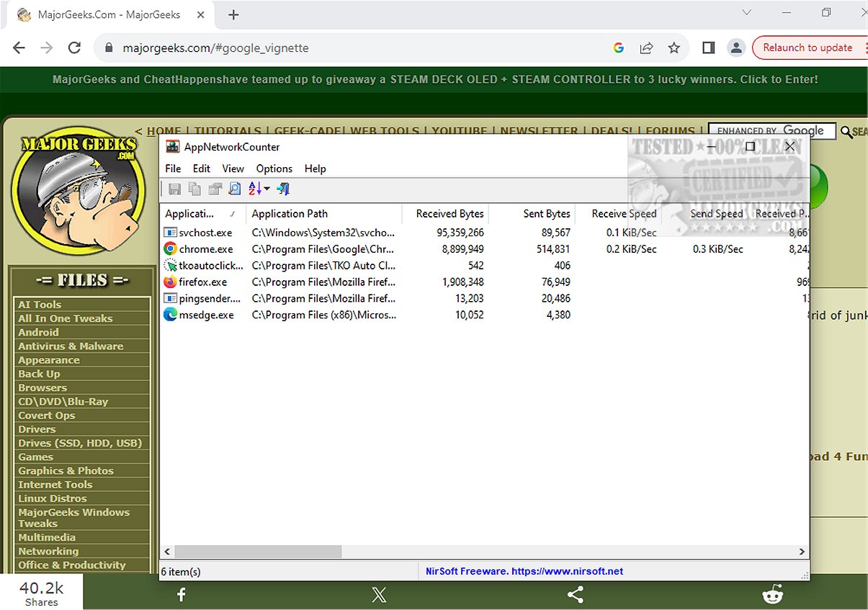
Task: Share on X via bottom bar
Action: [379, 594]
